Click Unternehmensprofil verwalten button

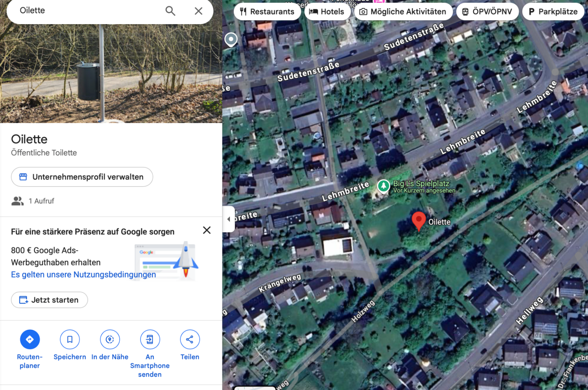point(82,177)
